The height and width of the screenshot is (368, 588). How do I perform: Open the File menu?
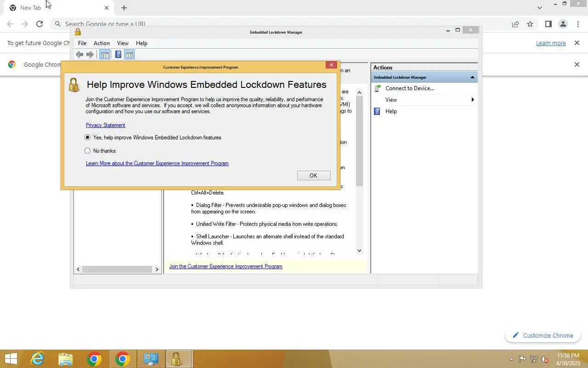pos(82,43)
